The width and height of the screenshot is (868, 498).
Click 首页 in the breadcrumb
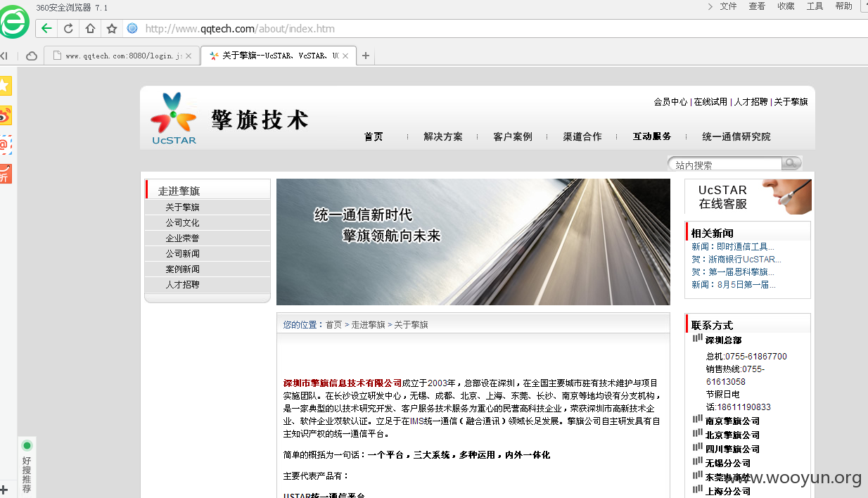pos(333,325)
